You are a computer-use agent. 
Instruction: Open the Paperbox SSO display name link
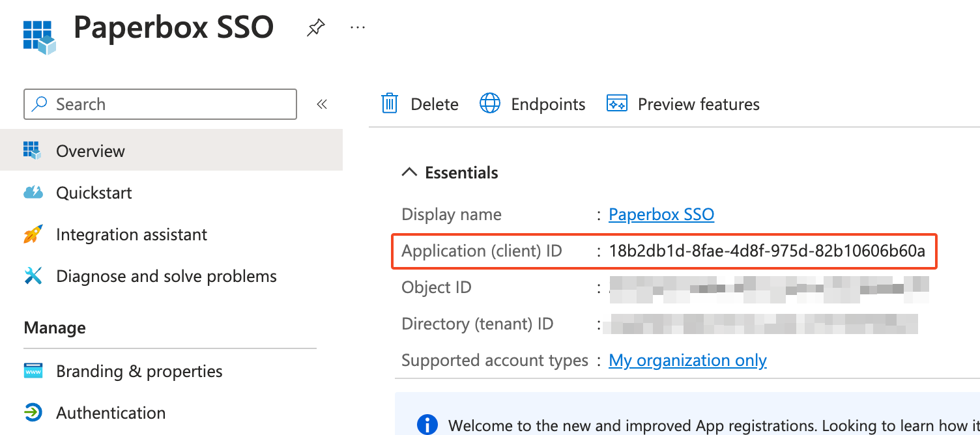point(661,214)
